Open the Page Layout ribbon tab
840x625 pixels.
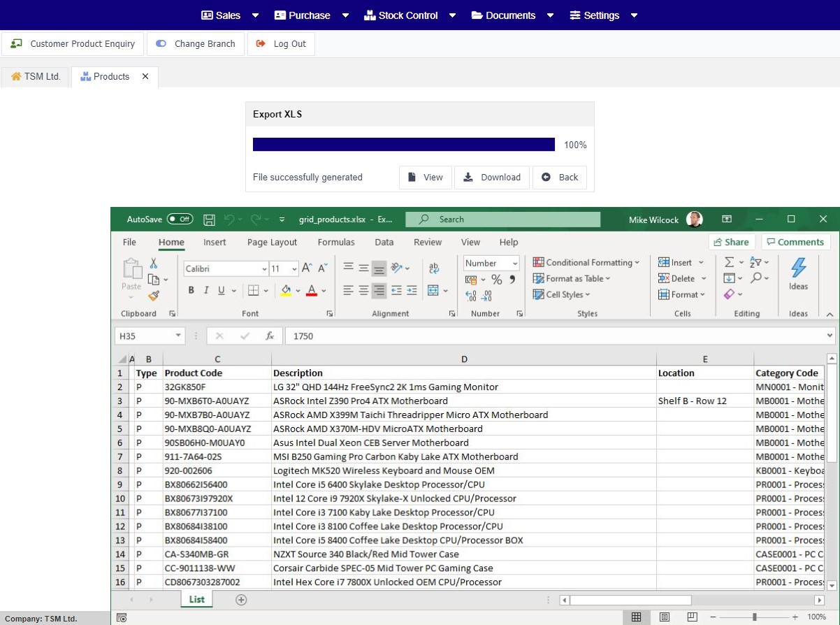pos(272,243)
